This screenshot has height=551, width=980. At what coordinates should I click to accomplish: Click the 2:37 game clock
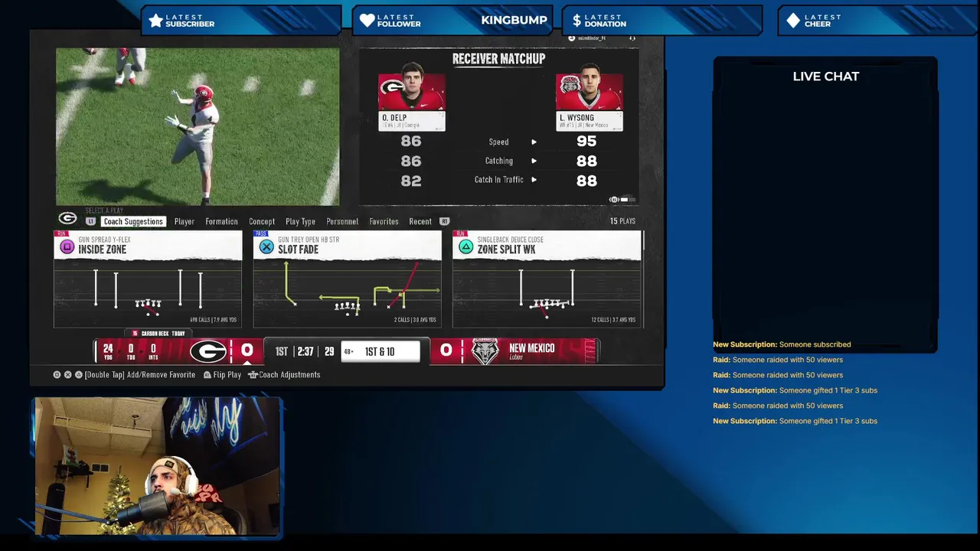click(305, 351)
